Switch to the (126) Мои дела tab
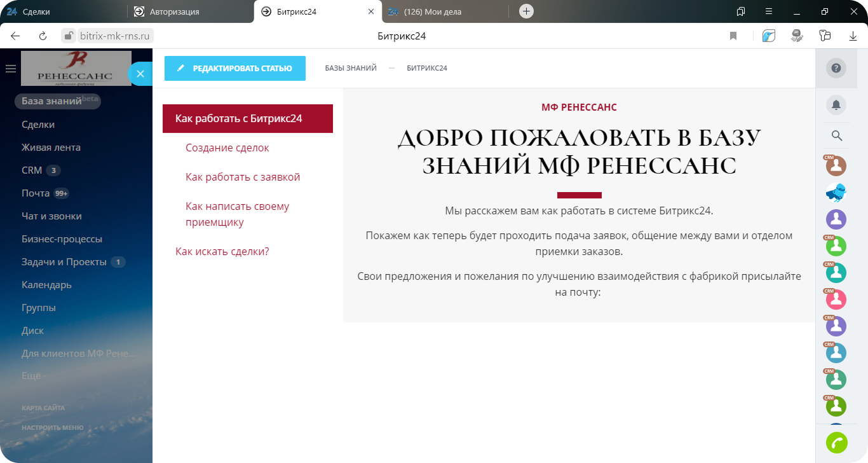 tap(445, 11)
